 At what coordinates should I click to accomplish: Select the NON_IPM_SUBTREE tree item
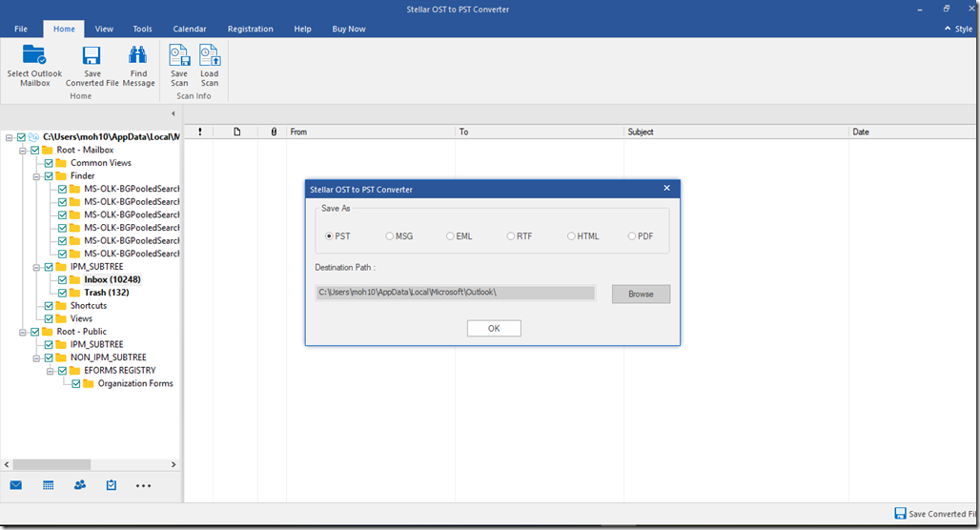[108, 357]
